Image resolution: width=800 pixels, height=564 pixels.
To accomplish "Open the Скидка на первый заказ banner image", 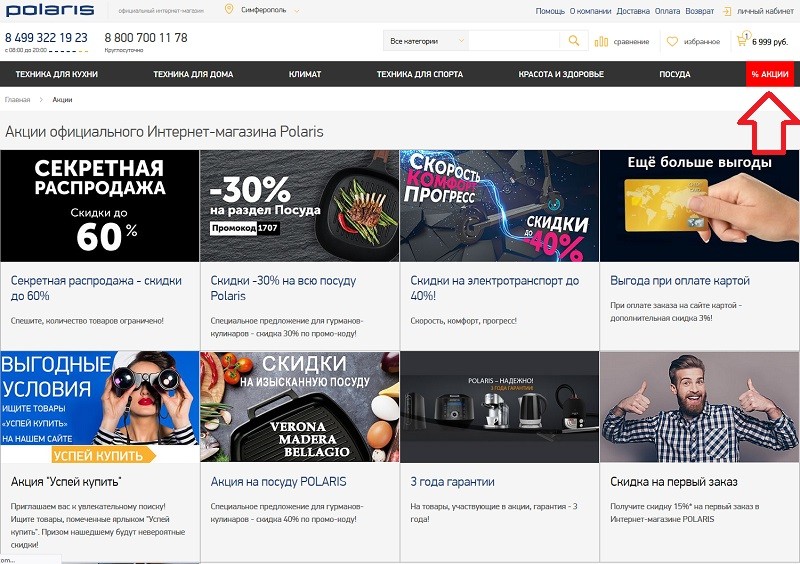I will coord(699,406).
